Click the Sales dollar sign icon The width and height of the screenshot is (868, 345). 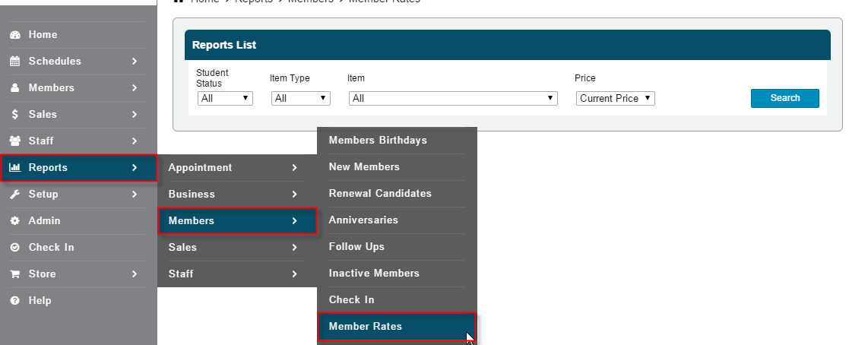click(14, 115)
